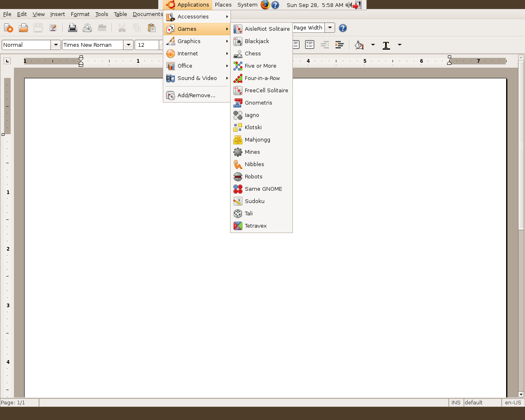This screenshot has height=420, width=525.
Task: Click the New document toolbar icon
Action: [x=8, y=28]
